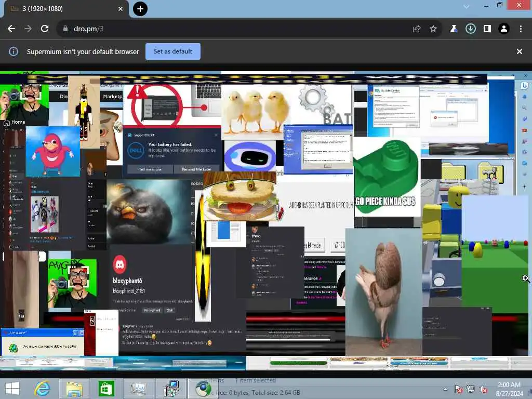Launch Internet Explorer from the taskbar
Screen dimensions: 532x399
[43, 389]
